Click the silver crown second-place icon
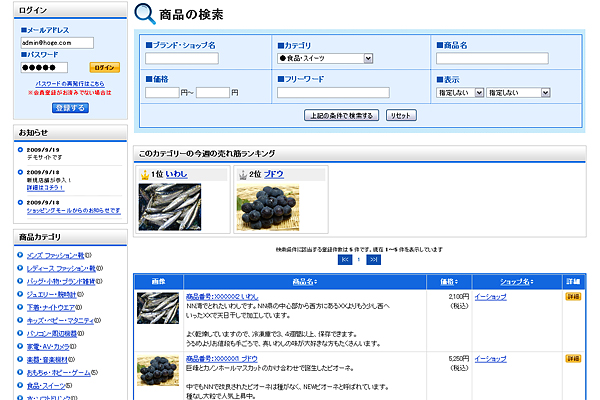Screen dimensions: 600x400 pyautogui.click(x=241, y=174)
